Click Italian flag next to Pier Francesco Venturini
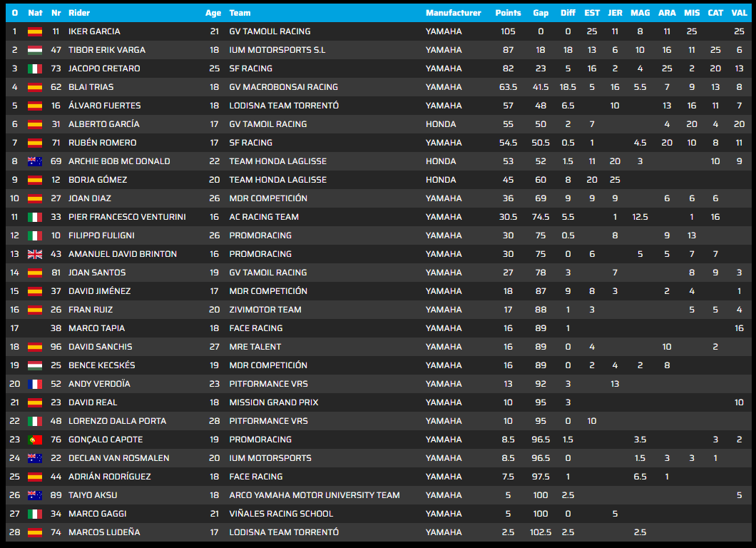Image resolution: width=756 pixels, height=548 pixels. click(35, 218)
